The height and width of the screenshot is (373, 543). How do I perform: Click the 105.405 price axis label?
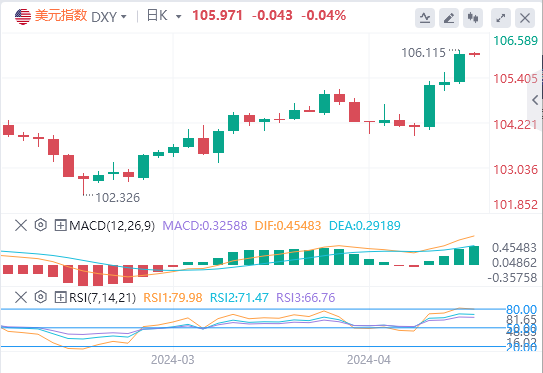click(x=515, y=79)
